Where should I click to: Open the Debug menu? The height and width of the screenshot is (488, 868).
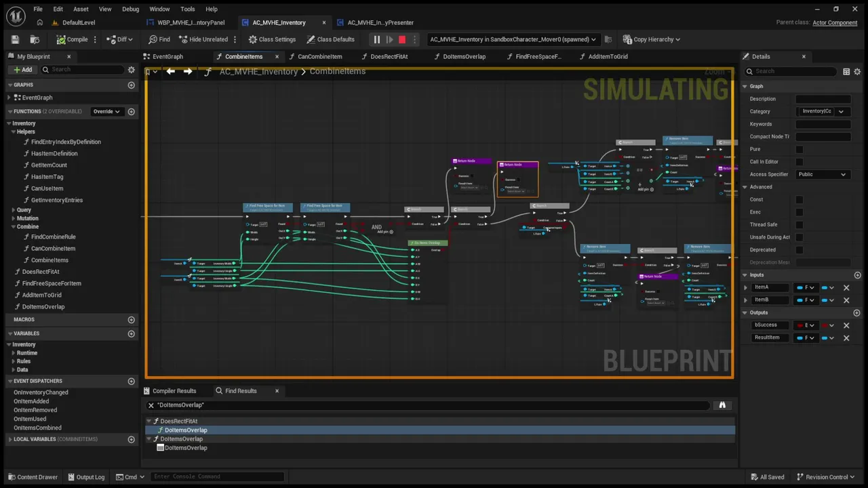pos(131,9)
